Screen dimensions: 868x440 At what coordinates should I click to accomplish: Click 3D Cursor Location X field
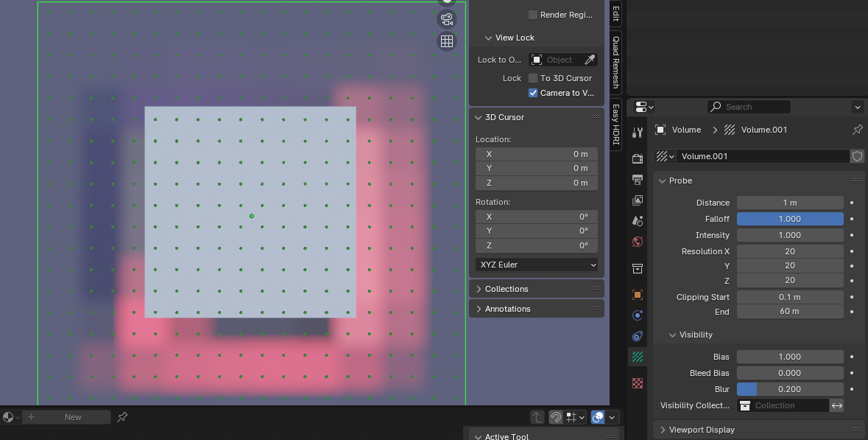pyautogui.click(x=537, y=154)
